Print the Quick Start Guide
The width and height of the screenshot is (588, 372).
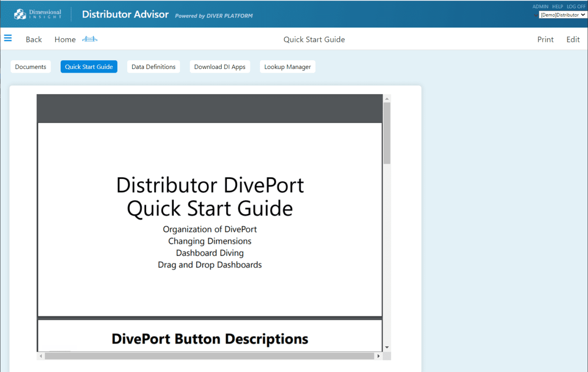(x=545, y=39)
